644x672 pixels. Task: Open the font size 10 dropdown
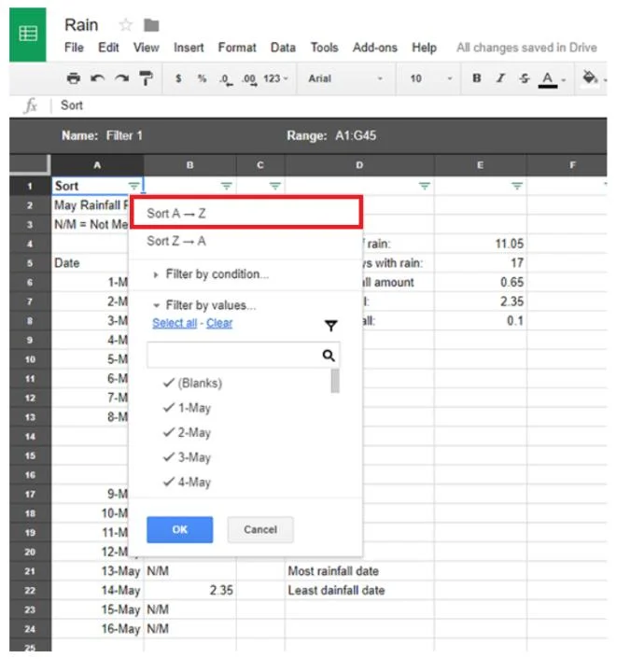[429, 78]
